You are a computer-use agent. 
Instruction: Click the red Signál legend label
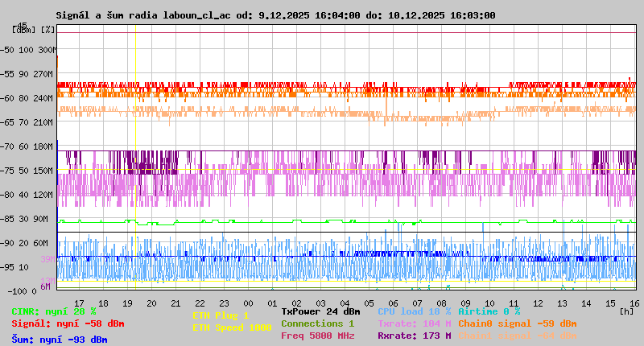pyautogui.click(x=68, y=323)
